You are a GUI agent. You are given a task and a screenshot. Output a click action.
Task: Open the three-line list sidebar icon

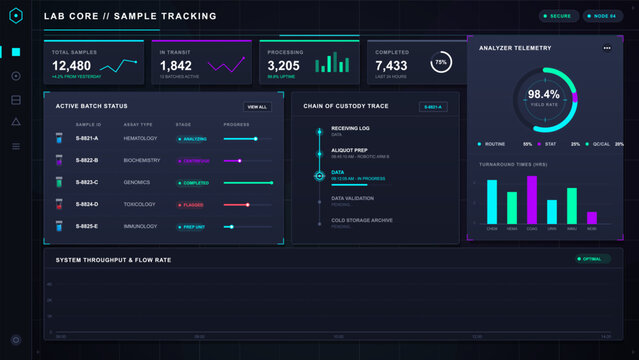(x=16, y=146)
